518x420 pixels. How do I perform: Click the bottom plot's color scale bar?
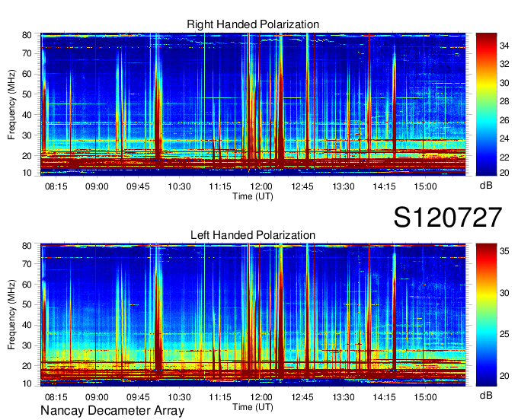pyautogui.click(x=486, y=315)
